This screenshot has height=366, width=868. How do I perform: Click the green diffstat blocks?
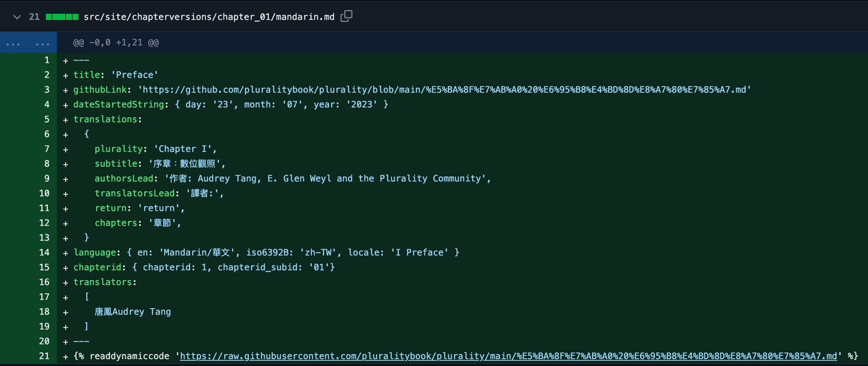pyautogui.click(x=62, y=17)
